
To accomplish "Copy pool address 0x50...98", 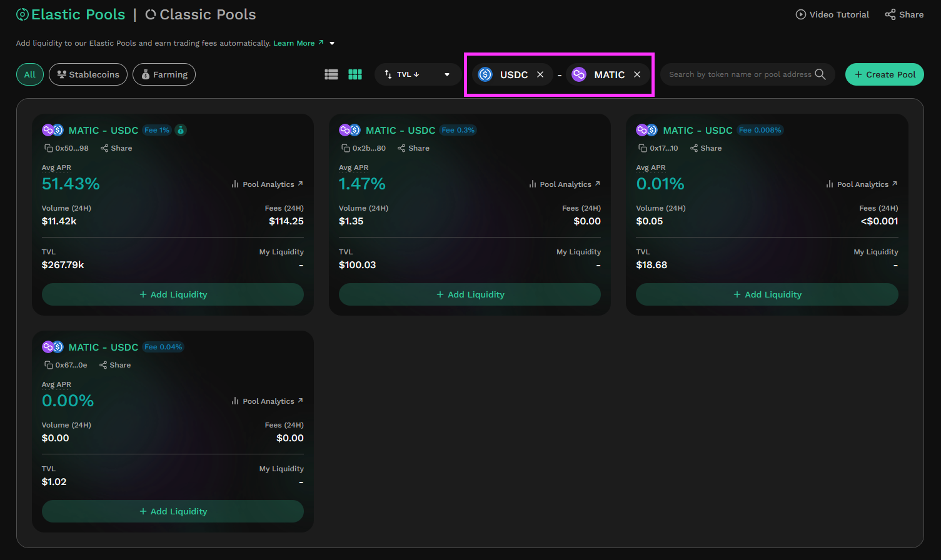I will [48, 148].
